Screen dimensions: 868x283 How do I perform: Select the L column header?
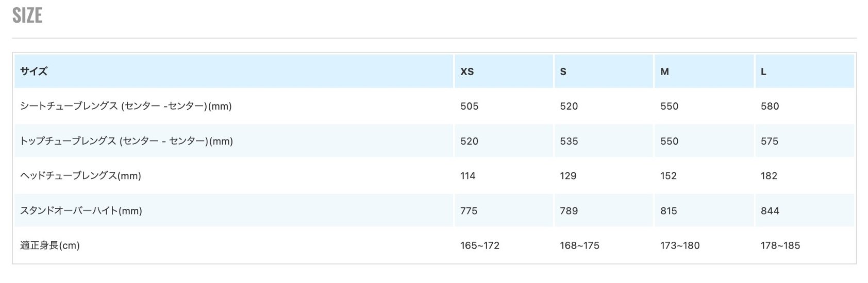[763, 72]
